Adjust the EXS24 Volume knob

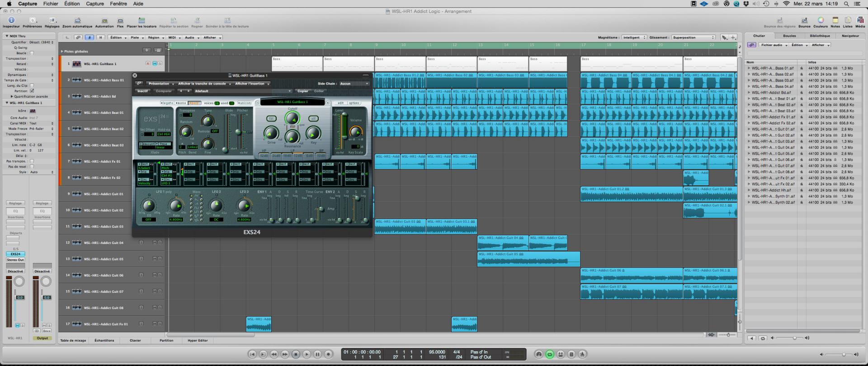pos(356,131)
